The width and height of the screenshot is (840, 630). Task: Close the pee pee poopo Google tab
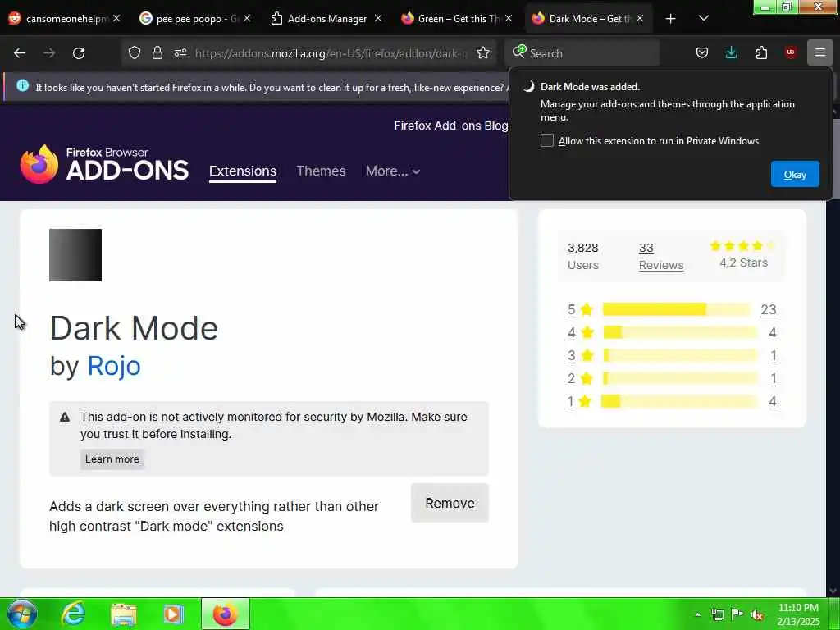pos(247,18)
